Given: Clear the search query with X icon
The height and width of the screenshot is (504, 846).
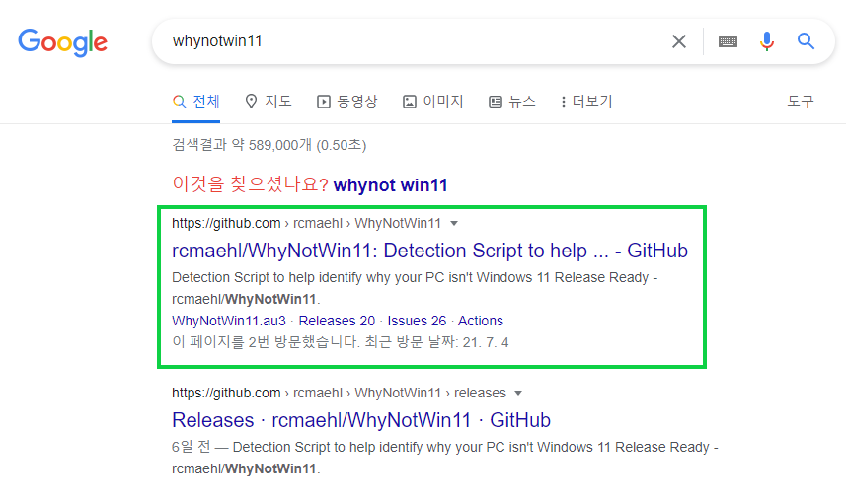Looking at the screenshot, I should coord(679,41).
